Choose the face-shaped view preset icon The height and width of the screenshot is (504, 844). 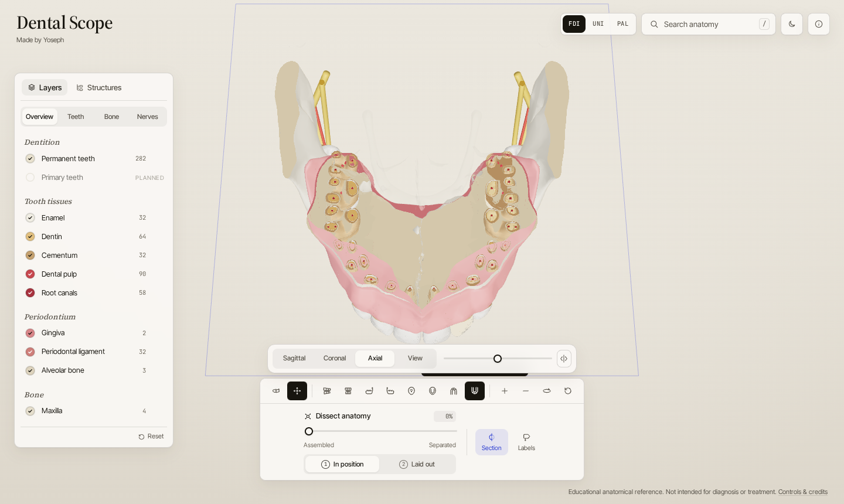click(x=411, y=391)
